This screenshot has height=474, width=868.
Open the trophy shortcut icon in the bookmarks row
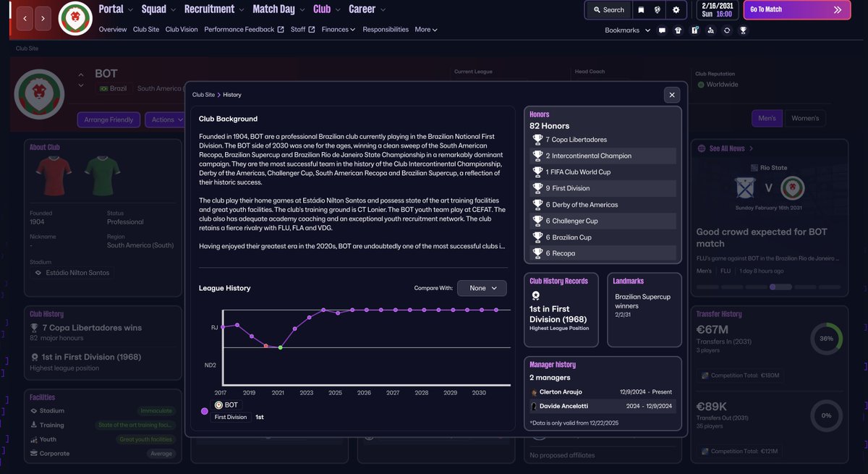coord(743,30)
